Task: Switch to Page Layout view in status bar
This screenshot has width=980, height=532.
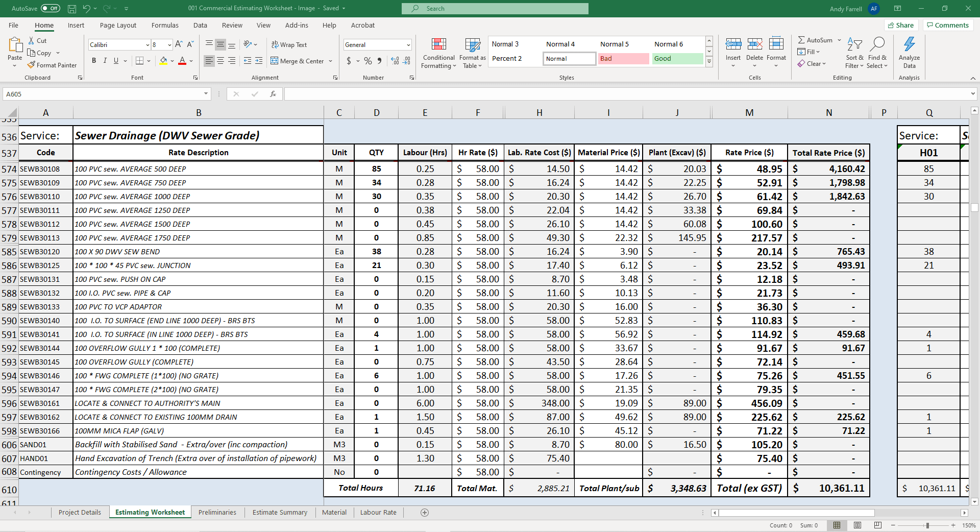Action: (x=857, y=525)
